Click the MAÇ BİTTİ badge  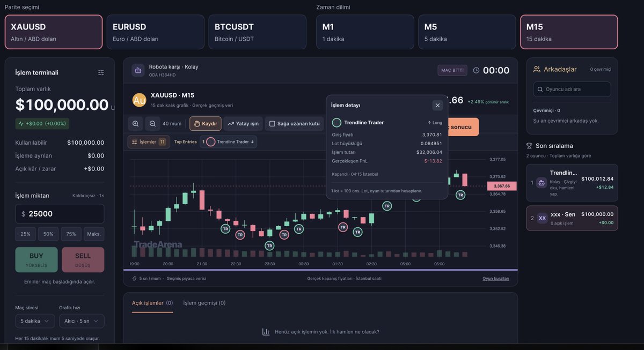pyautogui.click(x=452, y=70)
